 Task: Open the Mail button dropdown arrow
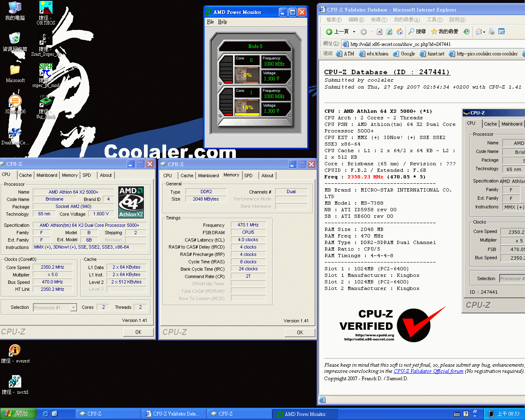click(x=484, y=32)
